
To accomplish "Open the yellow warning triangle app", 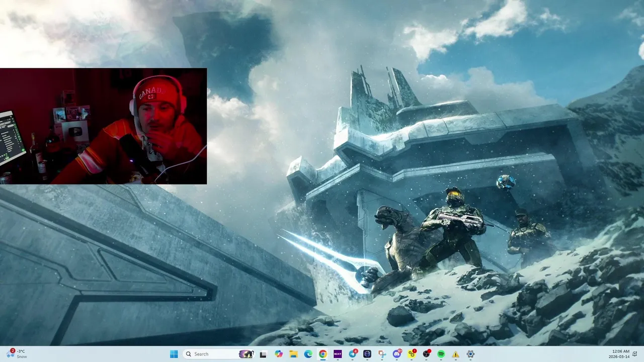I will click(x=456, y=354).
